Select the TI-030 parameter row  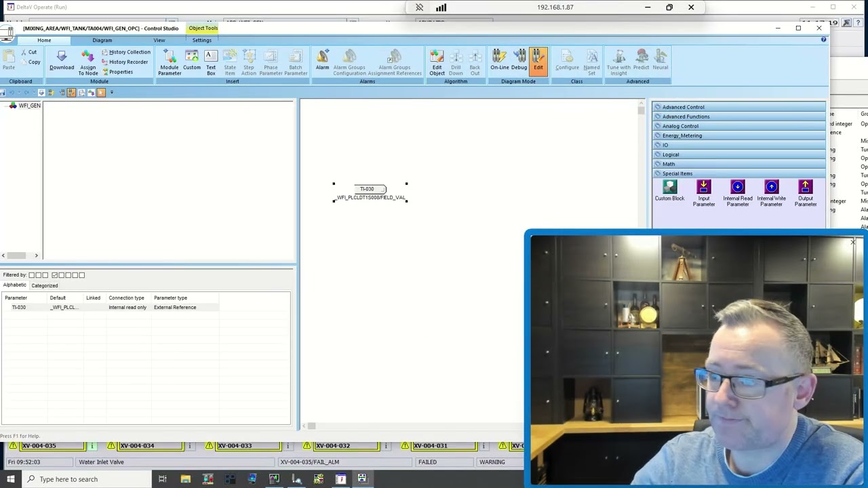click(109, 308)
